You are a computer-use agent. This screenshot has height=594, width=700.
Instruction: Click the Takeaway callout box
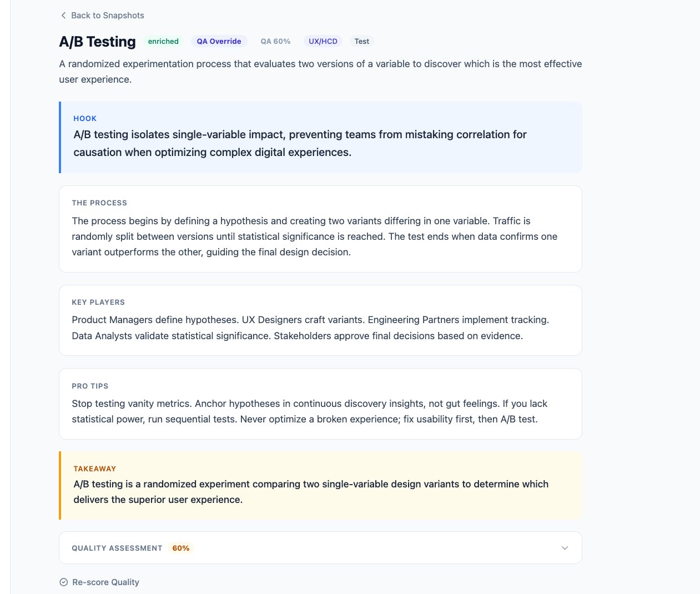320,485
